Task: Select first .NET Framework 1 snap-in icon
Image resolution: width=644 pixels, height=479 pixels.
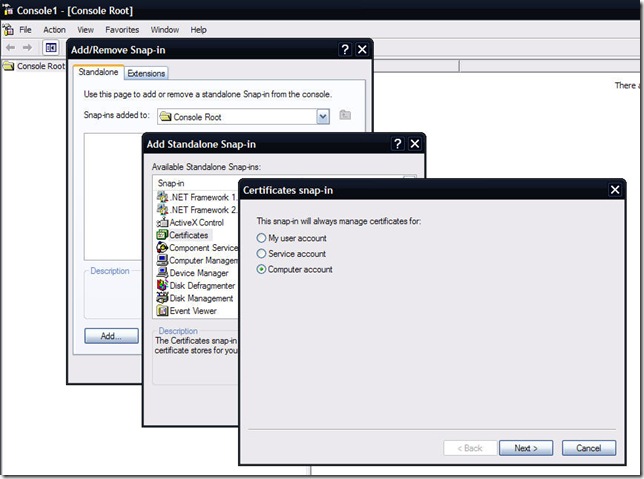Action: 162,197
